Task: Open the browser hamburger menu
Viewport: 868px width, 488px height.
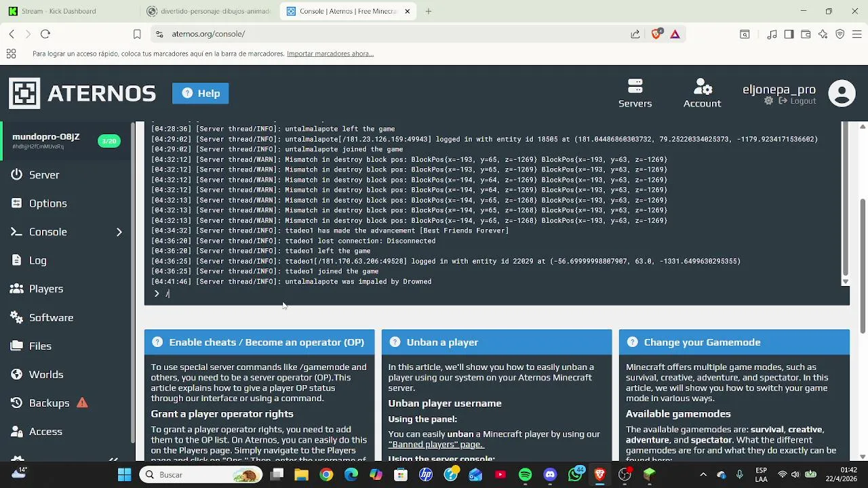Action: pos(857,34)
